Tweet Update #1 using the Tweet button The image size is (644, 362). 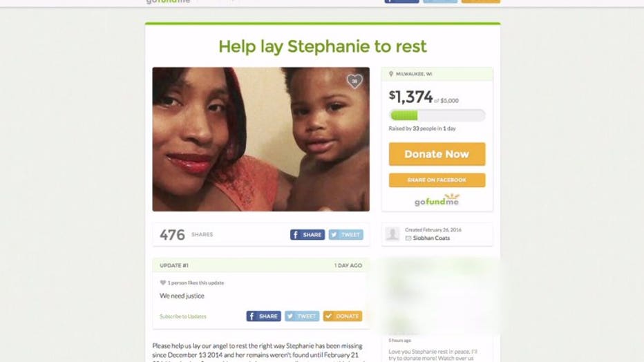[302, 316]
